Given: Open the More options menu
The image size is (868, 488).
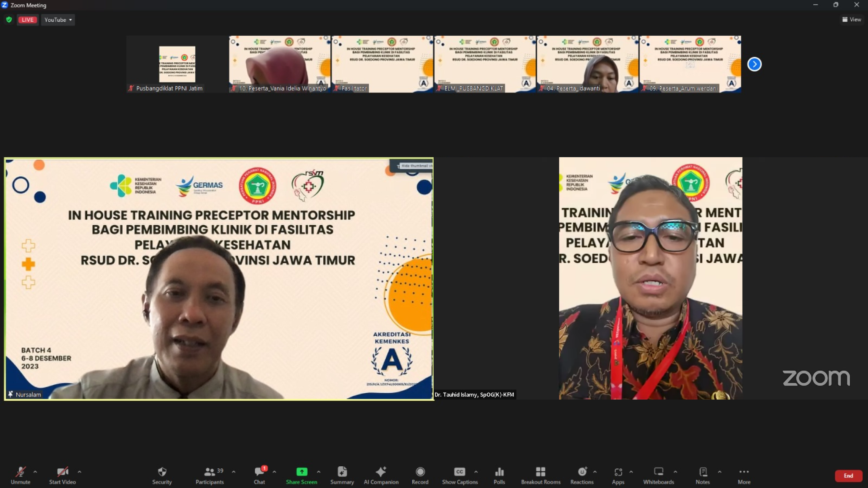Looking at the screenshot, I should 744,475.
